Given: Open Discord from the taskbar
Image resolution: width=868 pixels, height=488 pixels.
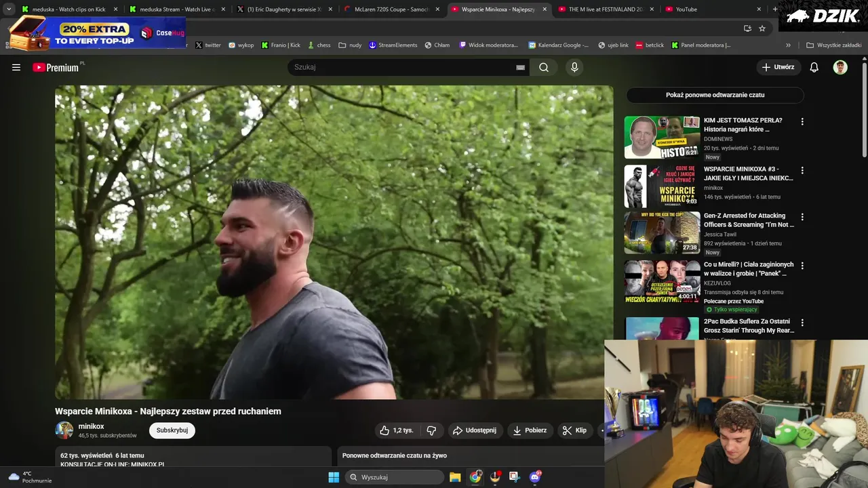Looking at the screenshot, I should 535,477.
